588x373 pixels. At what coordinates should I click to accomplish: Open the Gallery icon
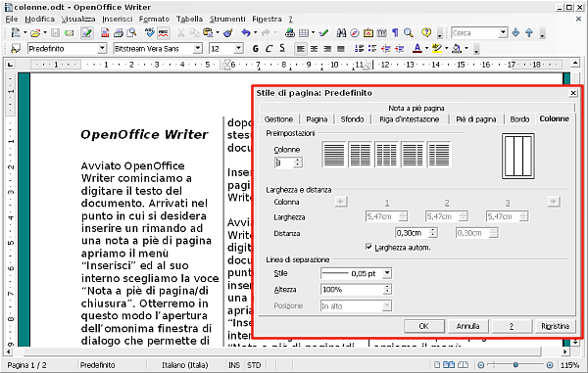tap(368, 33)
